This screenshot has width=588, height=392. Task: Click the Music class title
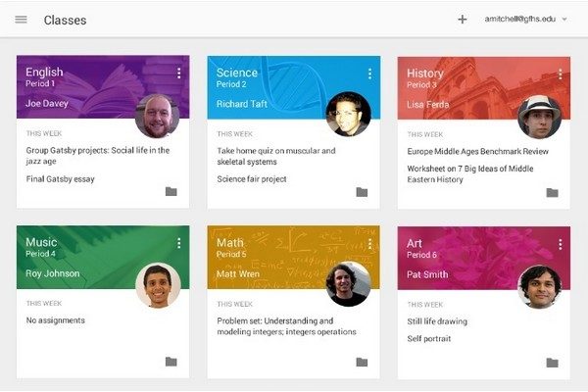[41, 242]
